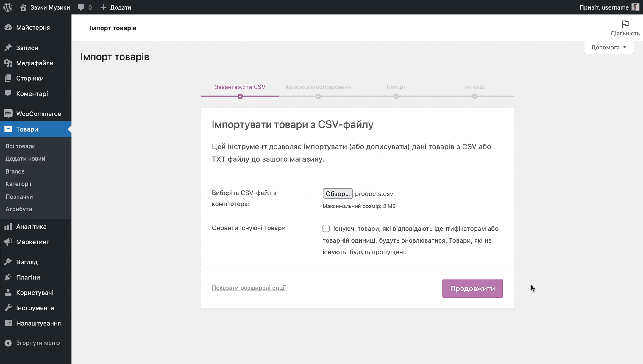Screen dimensions: 643x364
Task: Click the Коментарі speech bubble icon
Action: pos(8,93)
